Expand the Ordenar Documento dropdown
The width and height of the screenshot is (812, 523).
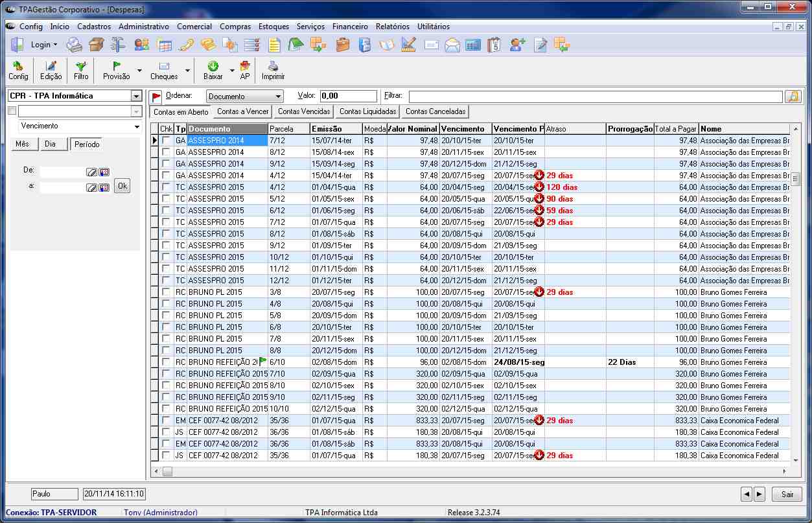pyautogui.click(x=278, y=97)
